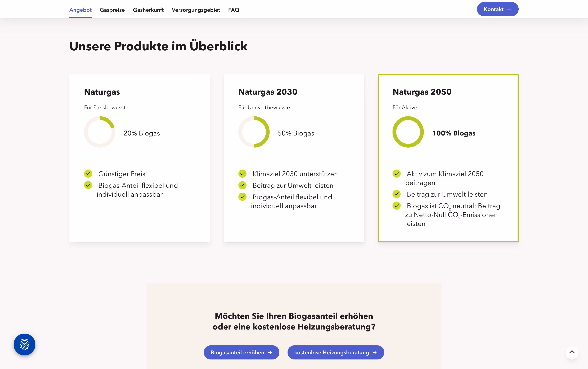Jump to the FAQ section
This screenshot has width=588, height=369.
[x=234, y=10]
